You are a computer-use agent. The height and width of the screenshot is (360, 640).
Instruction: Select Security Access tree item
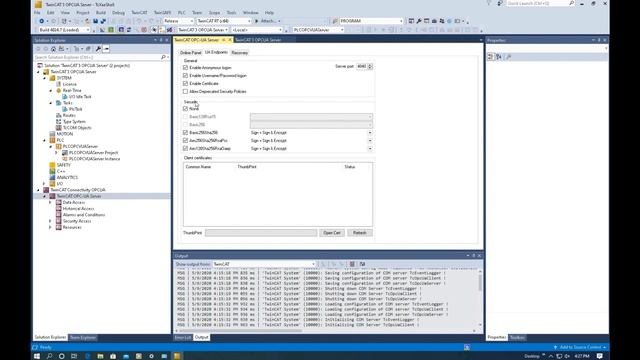tap(77, 221)
